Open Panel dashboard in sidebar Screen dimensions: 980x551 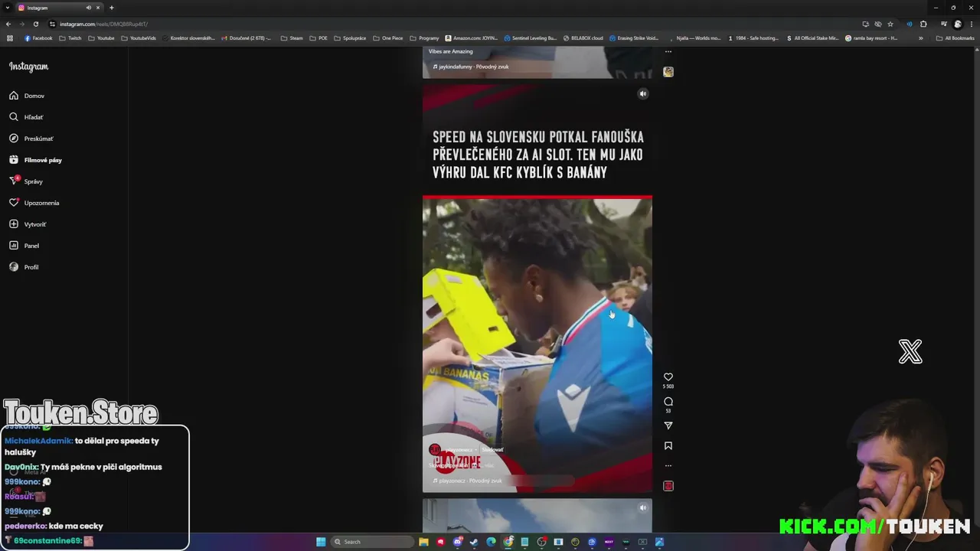24,246
